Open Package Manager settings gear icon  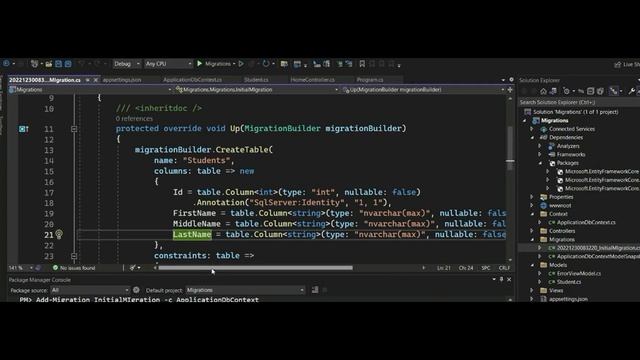coord(136,290)
